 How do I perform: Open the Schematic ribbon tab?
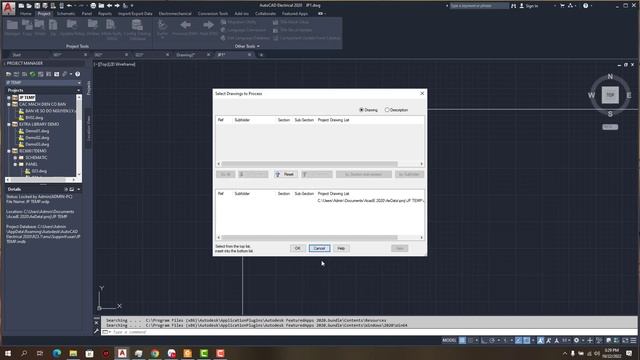pyautogui.click(x=66, y=13)
